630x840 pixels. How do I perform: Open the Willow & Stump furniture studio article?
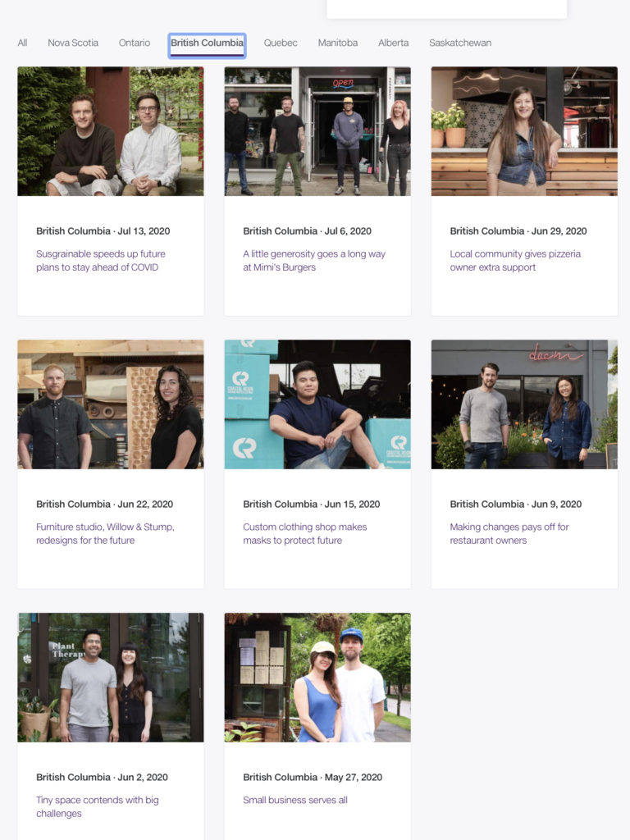(105, 533)
